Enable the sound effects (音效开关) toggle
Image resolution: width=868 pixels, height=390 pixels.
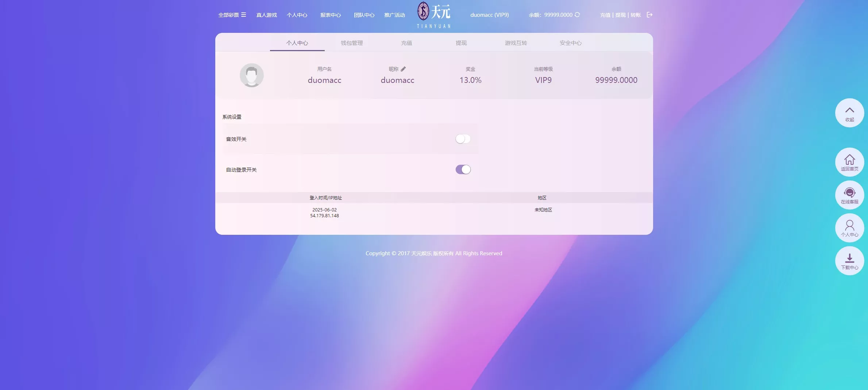(x=463, y=139)
